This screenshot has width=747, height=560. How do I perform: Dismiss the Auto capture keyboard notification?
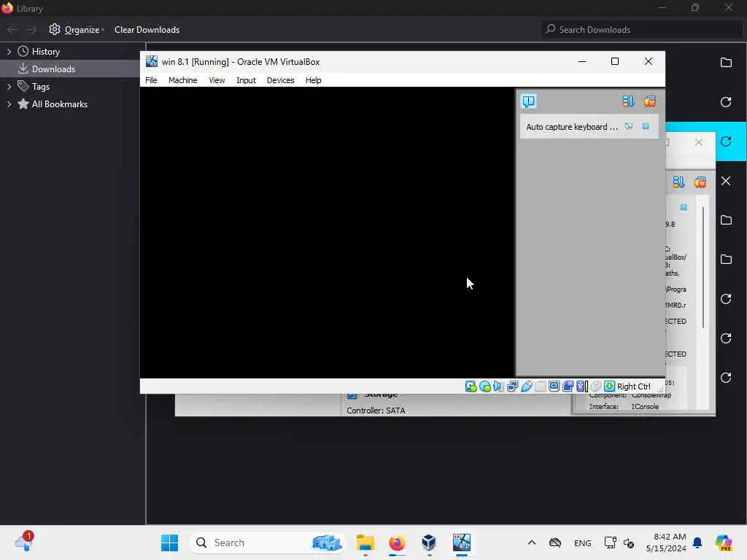646,127
